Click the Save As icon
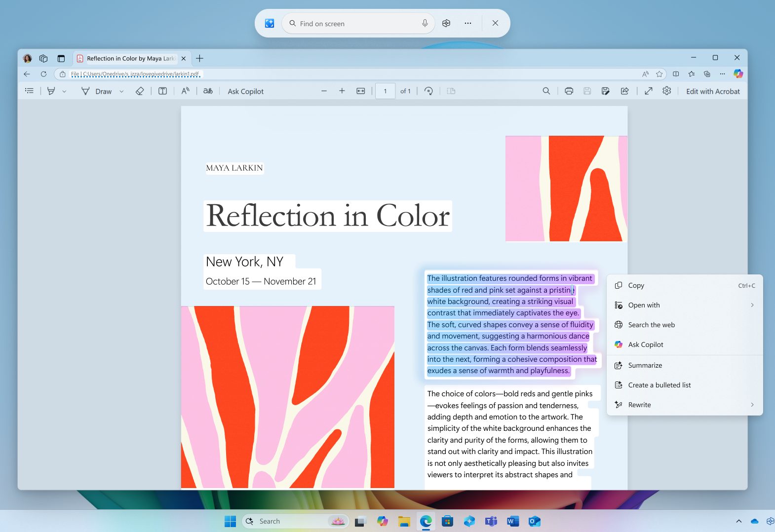The image size is (775, 532). click(606, 91)
